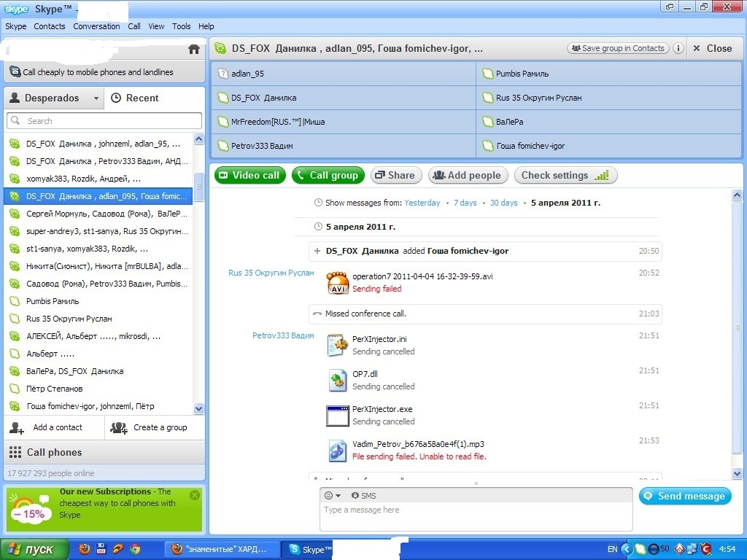Viewport: 747px width, 560px height.
Task: Click the Skype tray icon
Action: coord(640,549)
